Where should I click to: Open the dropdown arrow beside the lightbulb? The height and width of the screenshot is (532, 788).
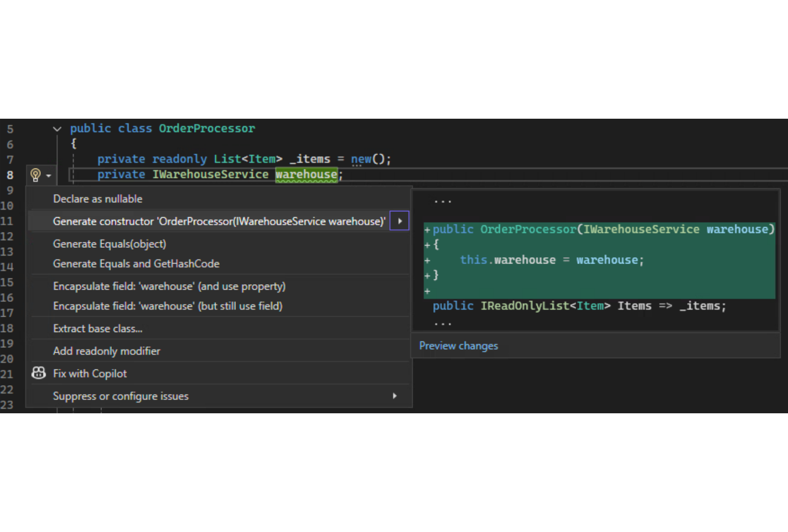coord(48,176)
